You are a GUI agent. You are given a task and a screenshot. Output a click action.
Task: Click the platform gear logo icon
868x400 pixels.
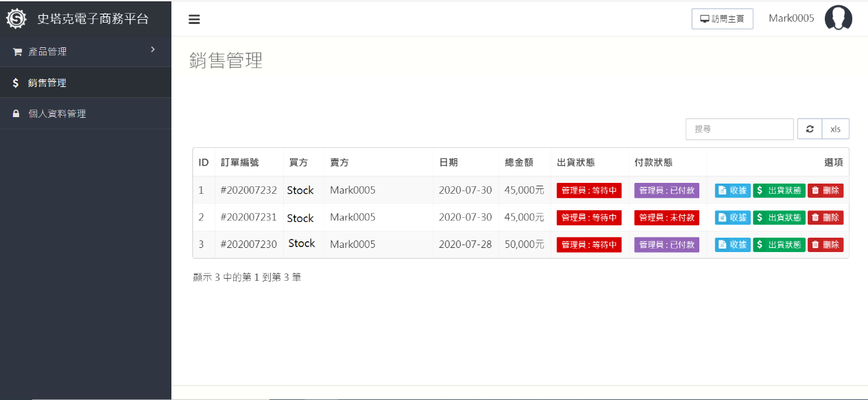tap(16, 18)
